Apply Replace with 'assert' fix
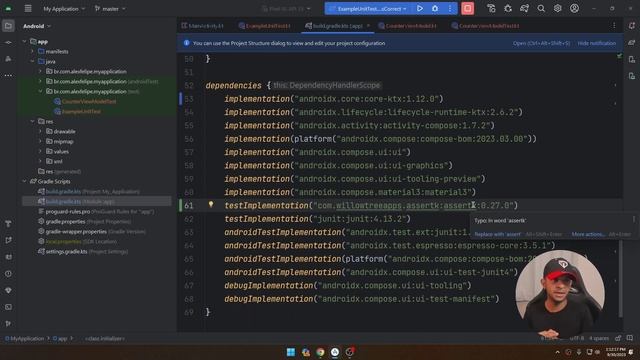 498,234
